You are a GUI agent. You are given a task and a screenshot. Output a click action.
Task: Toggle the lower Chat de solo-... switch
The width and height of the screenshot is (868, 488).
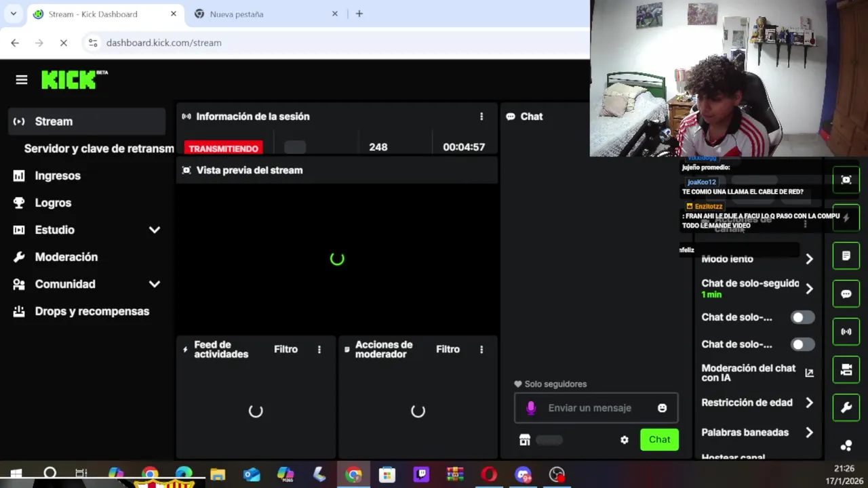pyautogui.click(x=803, y=344)
